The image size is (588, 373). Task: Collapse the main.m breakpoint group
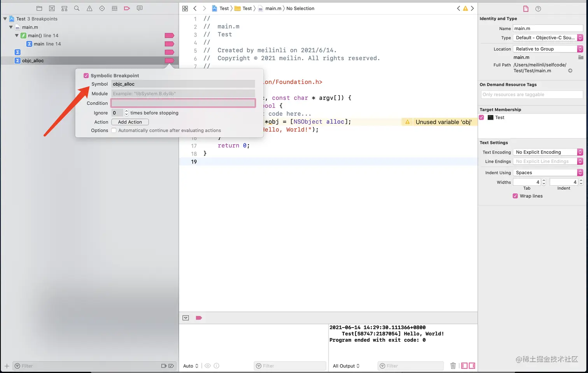click(x=11, y=27)
